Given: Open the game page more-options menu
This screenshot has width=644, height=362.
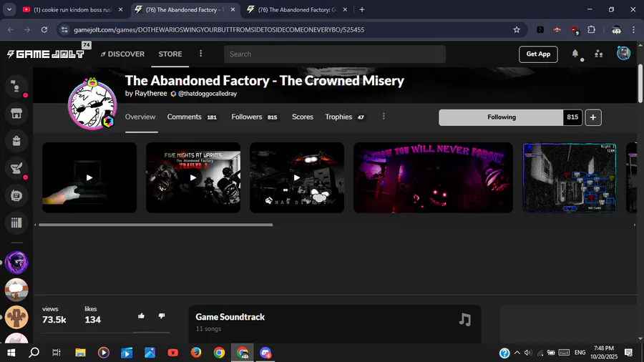Looking at the screenshot, I should (x=384, y=117).
